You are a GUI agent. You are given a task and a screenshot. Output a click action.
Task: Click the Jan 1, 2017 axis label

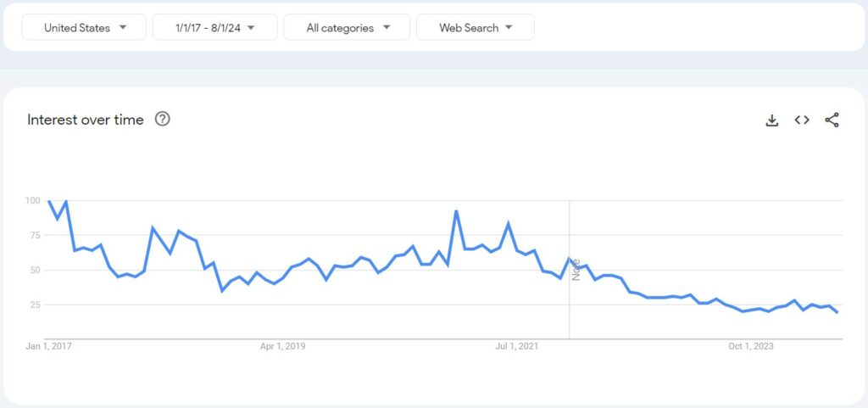(48, 347)
